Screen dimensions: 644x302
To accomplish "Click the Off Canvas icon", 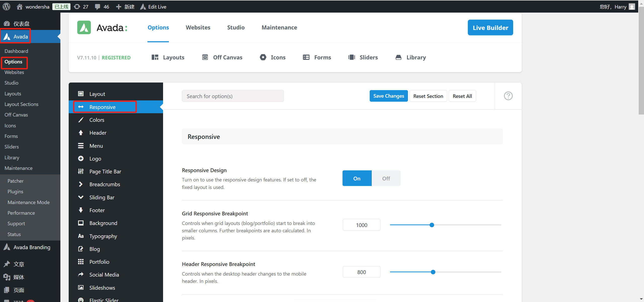I will [x=205, y=57].
